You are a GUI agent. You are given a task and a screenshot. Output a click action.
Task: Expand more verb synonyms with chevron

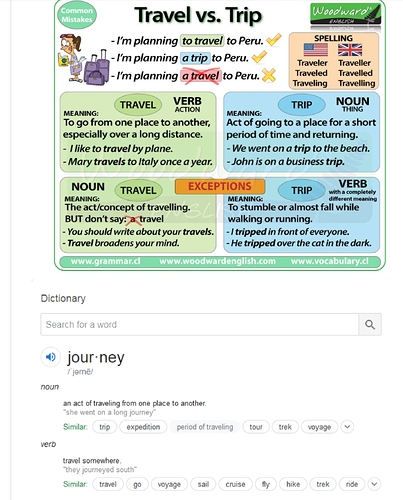(374, 484)
